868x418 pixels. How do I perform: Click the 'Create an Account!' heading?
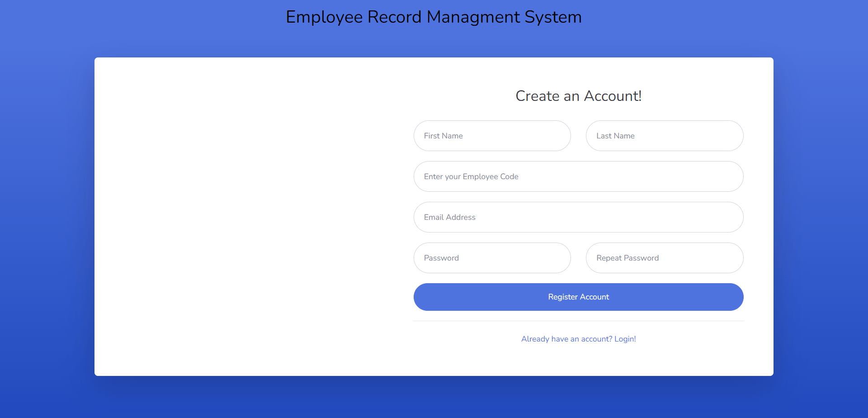click(x=578, y=96)
